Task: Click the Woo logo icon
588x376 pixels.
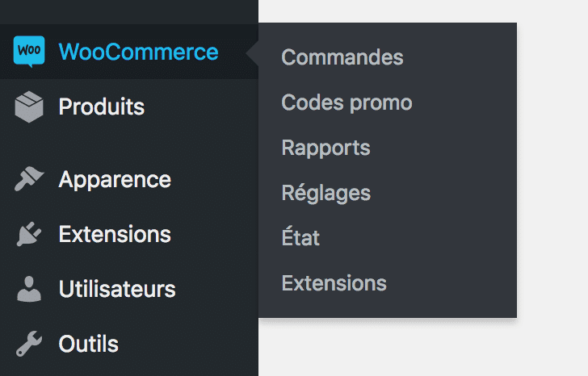Action: pyautogui.click(x=29, y=52)
